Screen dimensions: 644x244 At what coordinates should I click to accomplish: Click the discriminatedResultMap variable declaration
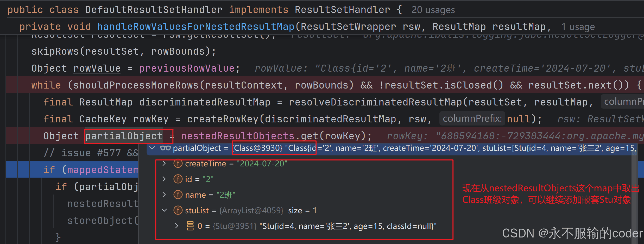coord(204,102)
